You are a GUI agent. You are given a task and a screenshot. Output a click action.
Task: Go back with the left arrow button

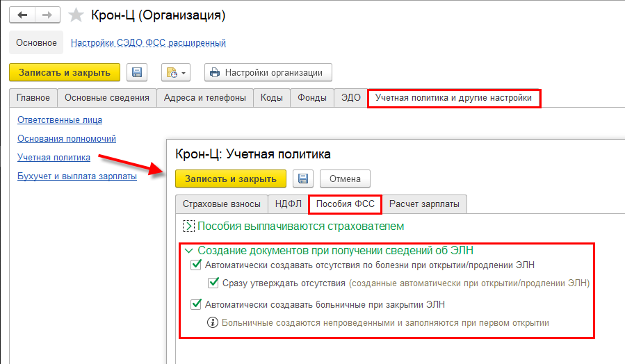(22, 15)
